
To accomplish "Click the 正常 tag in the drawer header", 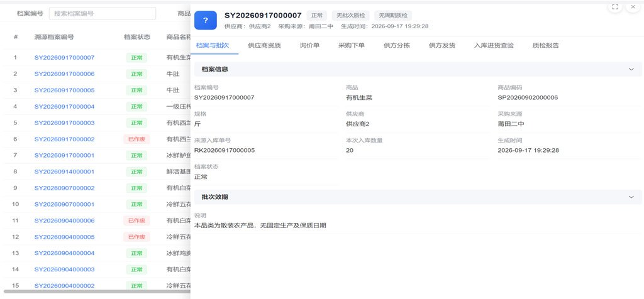I will 317,16.
